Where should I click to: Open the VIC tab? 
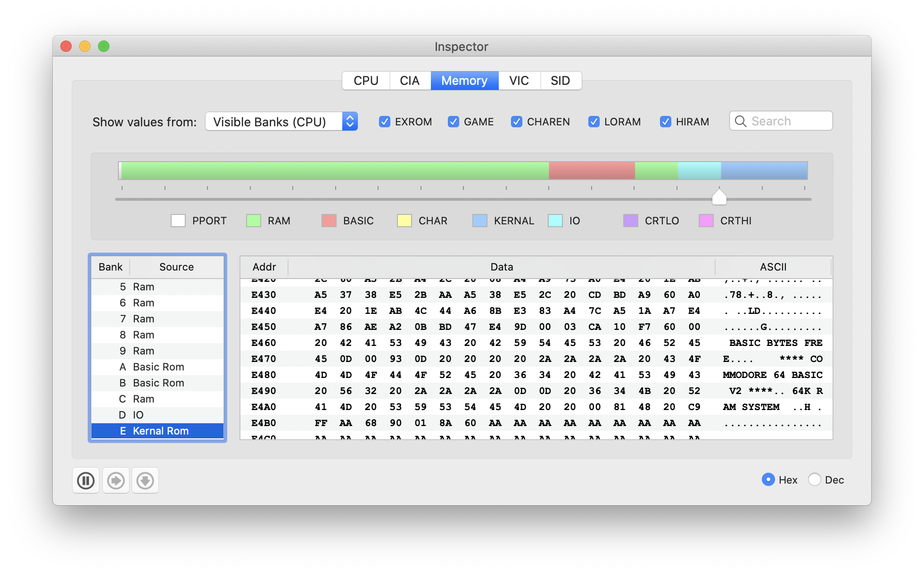(x=519, y=80)
